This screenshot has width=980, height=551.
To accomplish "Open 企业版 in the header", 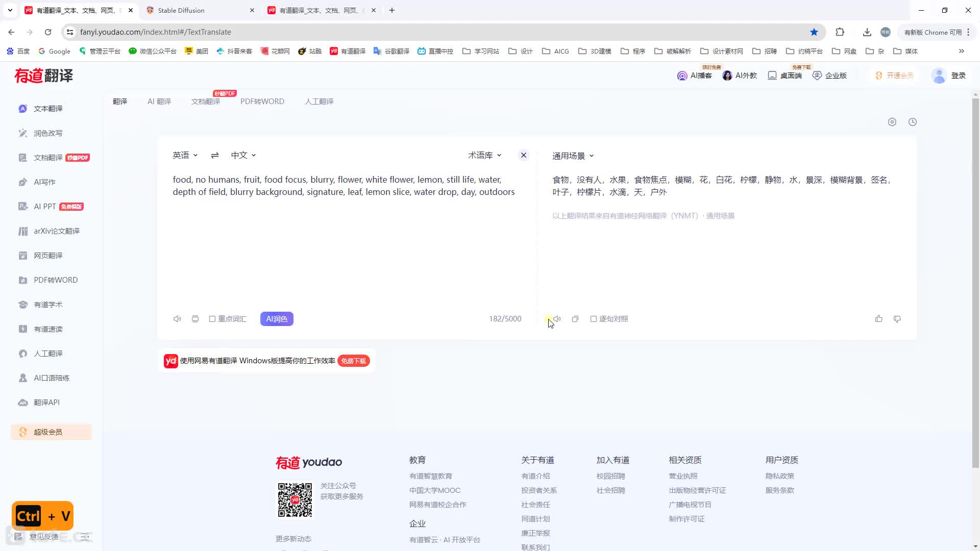I will coord(829,76).
